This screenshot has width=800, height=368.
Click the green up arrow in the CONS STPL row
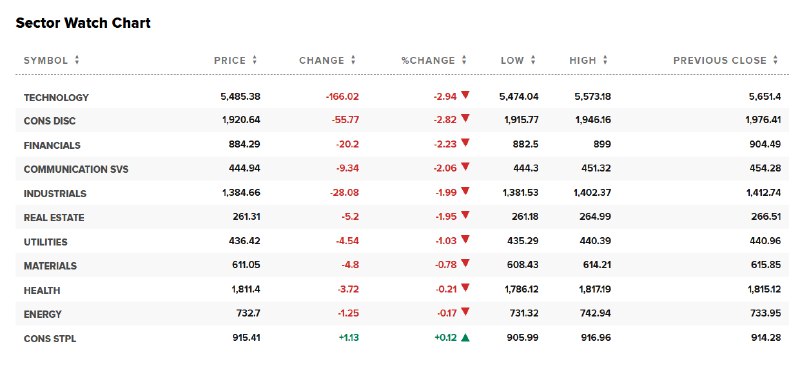click(x=465, y=337)
